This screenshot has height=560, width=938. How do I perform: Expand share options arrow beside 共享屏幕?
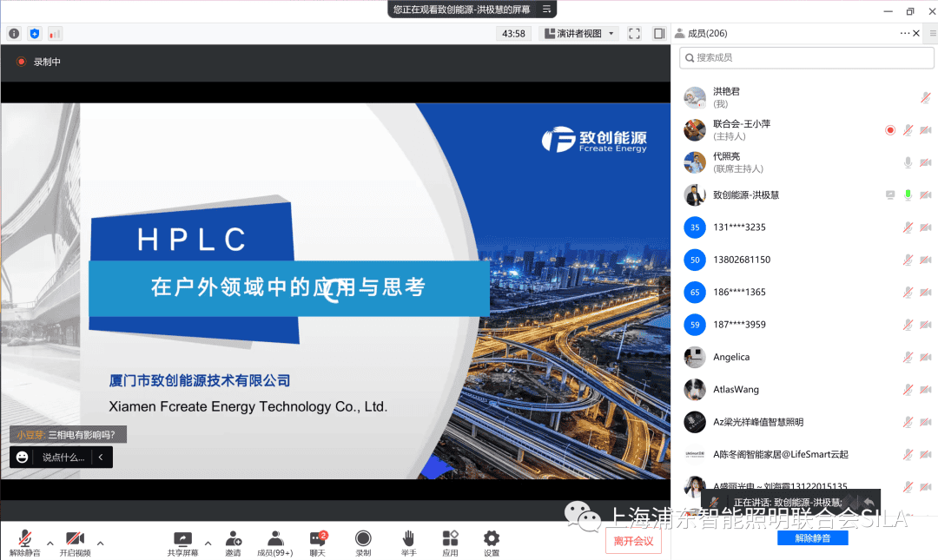tap(208, 544)
